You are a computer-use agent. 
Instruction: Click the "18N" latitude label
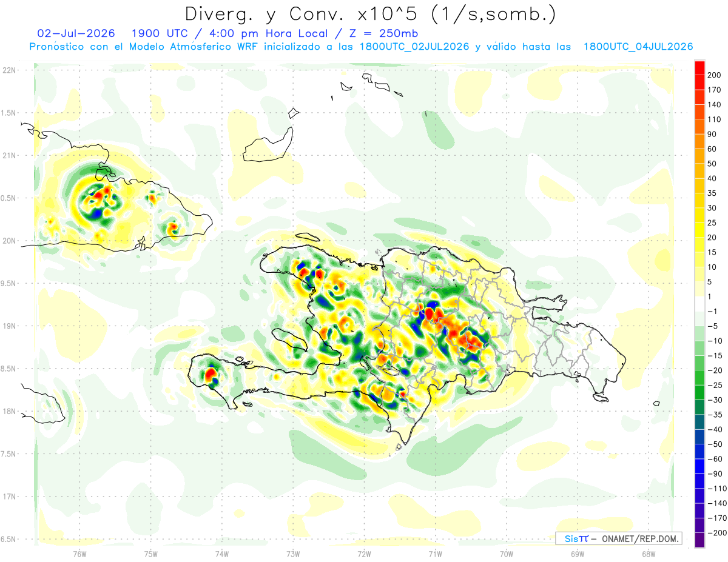[x=9, y=411]
